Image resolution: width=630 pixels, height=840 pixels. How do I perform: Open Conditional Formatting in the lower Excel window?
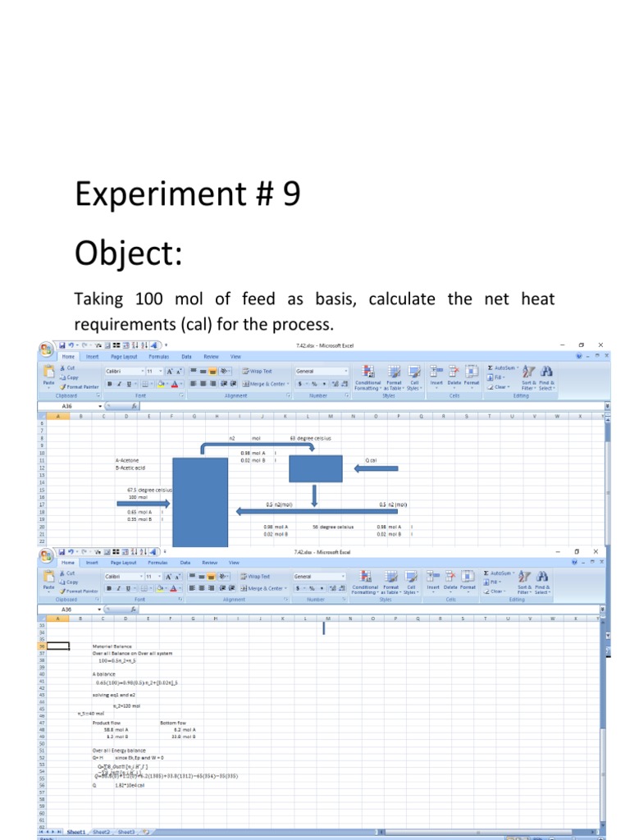point(365,582)
